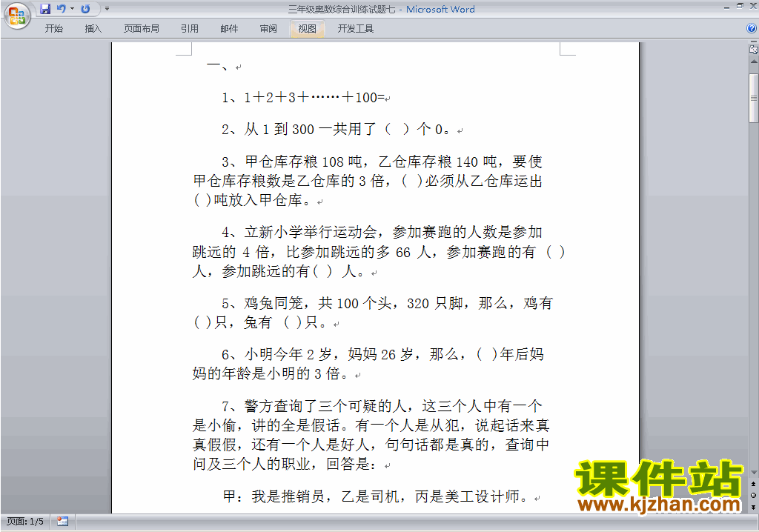Click the line 真假假，还有一个人是好人
Screen dimensions: 759x532
[371, 445]
